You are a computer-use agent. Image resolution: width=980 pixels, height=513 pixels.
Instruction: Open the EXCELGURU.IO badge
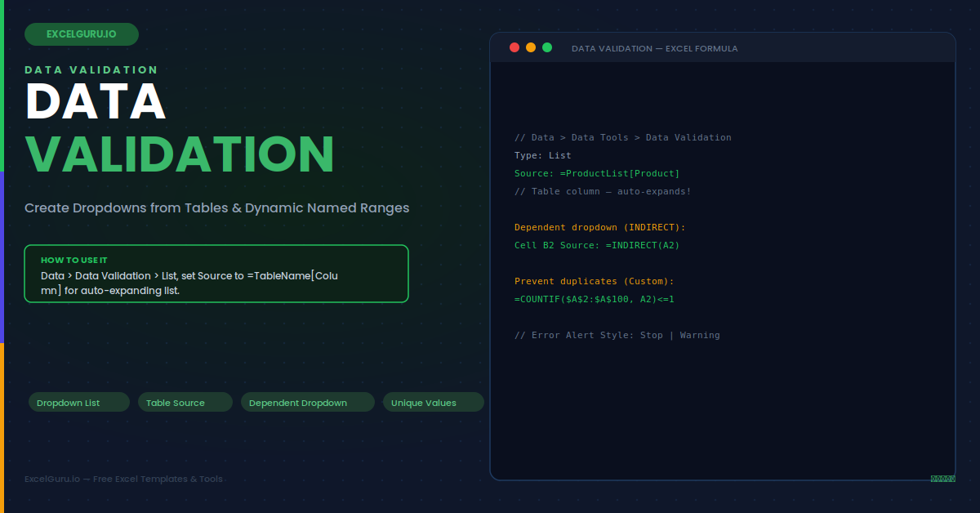(x=82, y=34)
